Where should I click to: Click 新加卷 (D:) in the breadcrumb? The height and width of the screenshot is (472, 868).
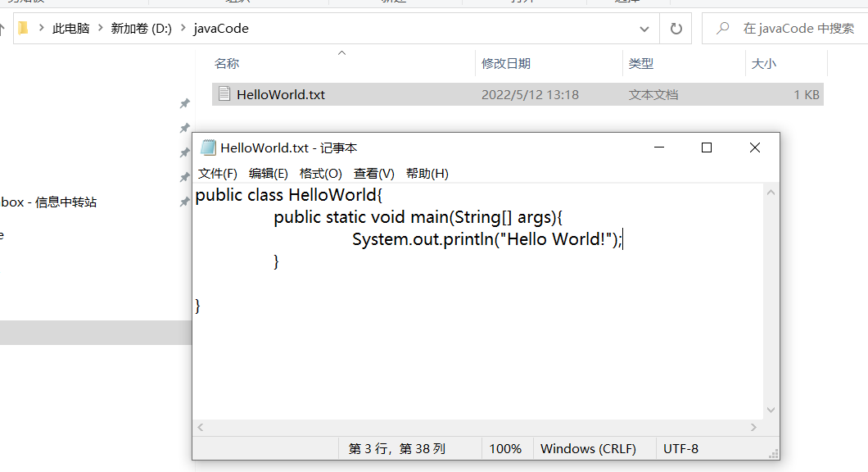[x=141, y=28]
